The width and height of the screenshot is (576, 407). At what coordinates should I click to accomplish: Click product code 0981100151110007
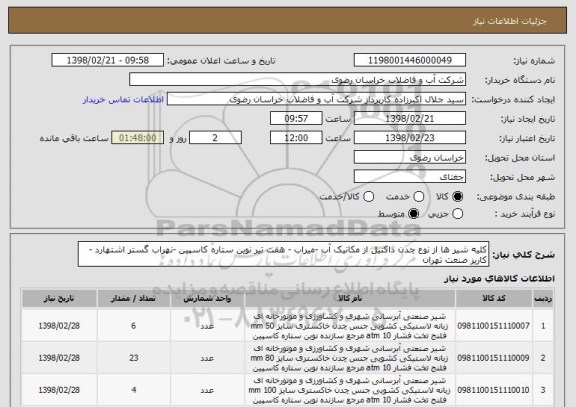pyautogui.click(x=493, y=326)
